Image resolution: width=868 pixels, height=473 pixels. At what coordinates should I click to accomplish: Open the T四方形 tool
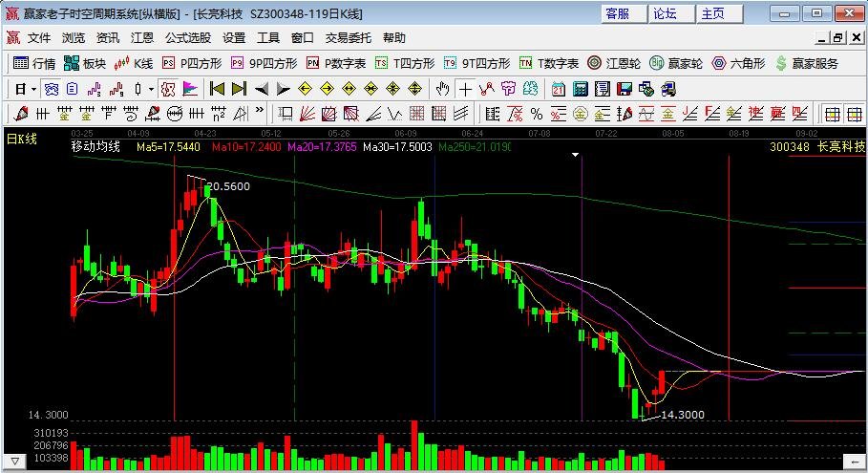(405, 64)
